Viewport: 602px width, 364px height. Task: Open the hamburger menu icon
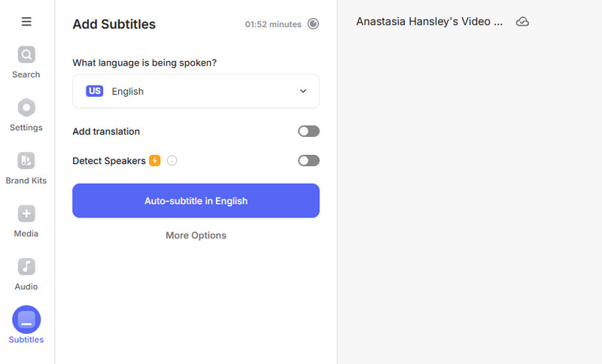[x=26, y=21]
